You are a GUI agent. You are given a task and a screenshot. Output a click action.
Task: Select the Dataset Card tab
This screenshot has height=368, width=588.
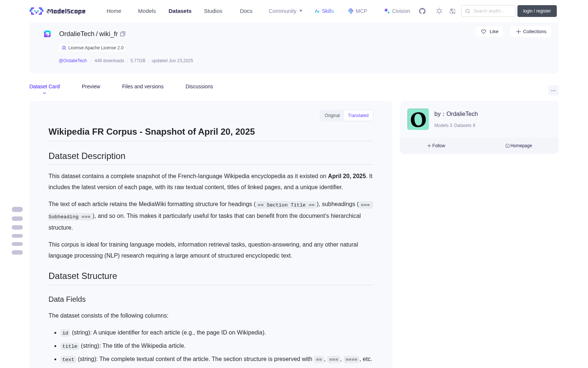(44, 86)
